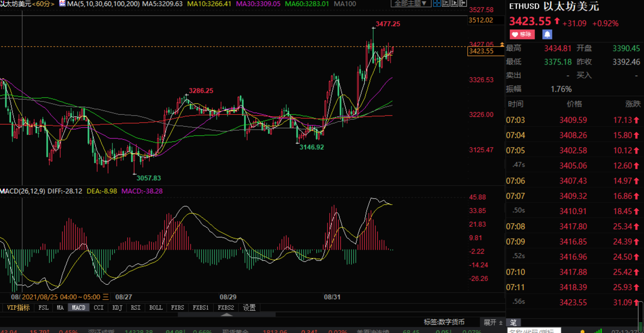Switch to the RSI indicator tab

135,308
